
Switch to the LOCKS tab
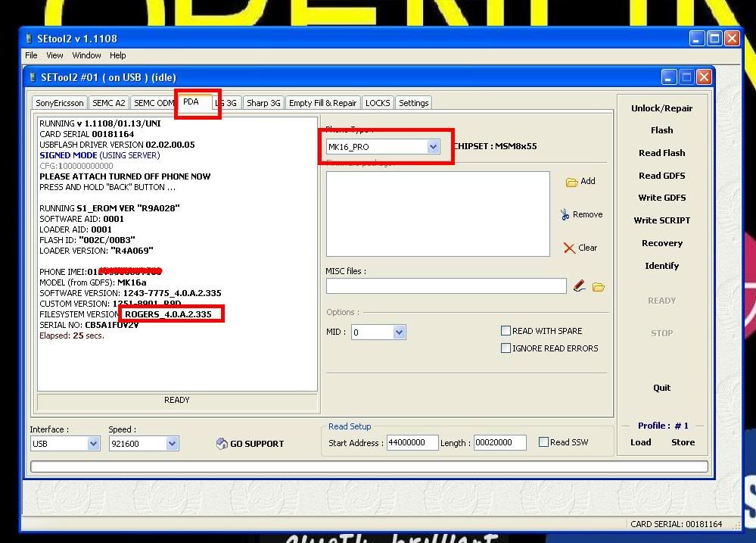coord(377,103)
